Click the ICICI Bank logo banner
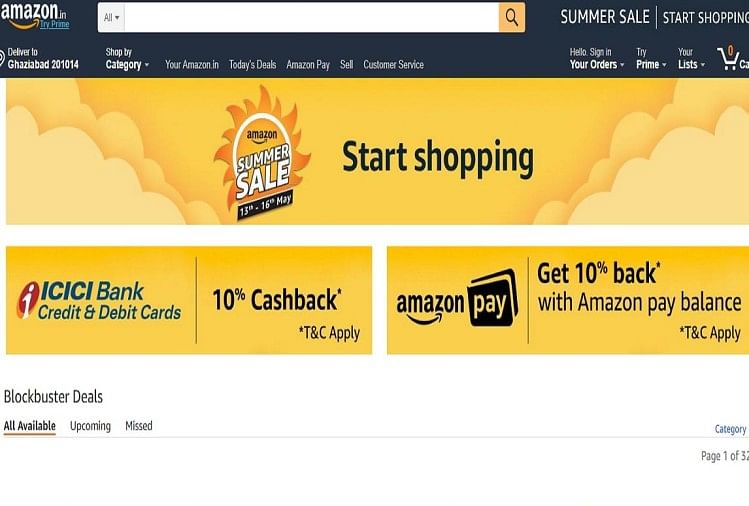 click(99, 300)
